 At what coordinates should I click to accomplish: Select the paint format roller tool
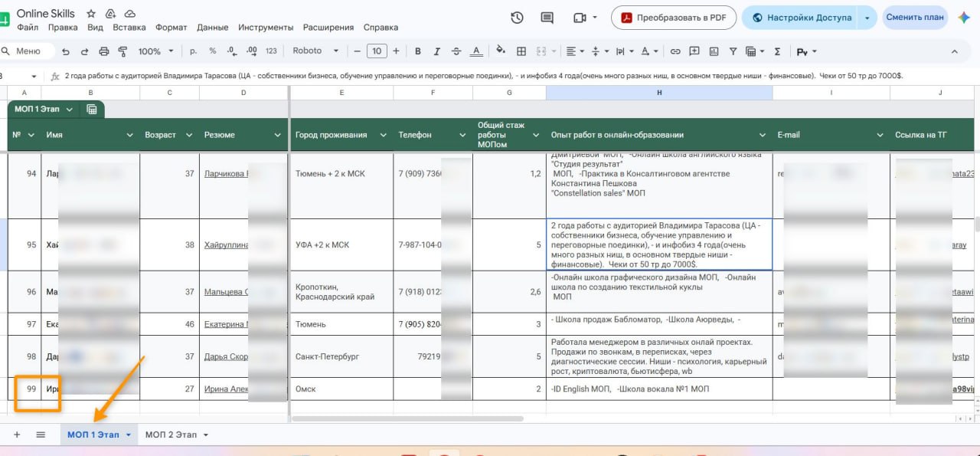(122, 51)
